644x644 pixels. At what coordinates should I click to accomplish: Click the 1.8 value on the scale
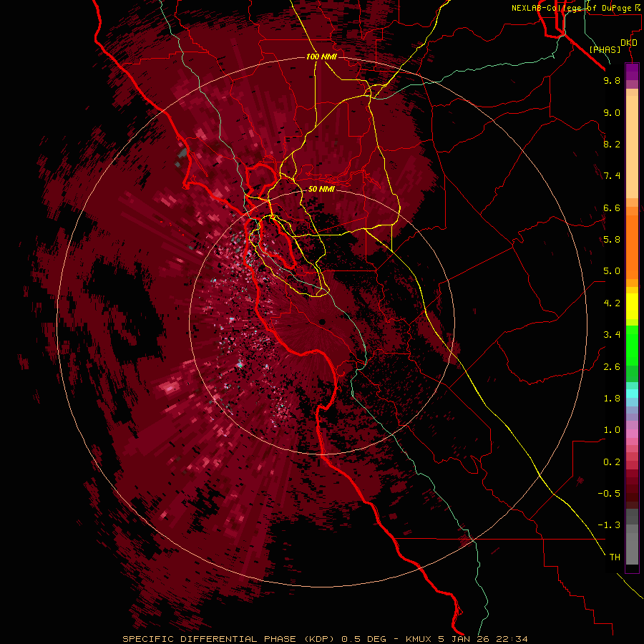tap(612, 399)
